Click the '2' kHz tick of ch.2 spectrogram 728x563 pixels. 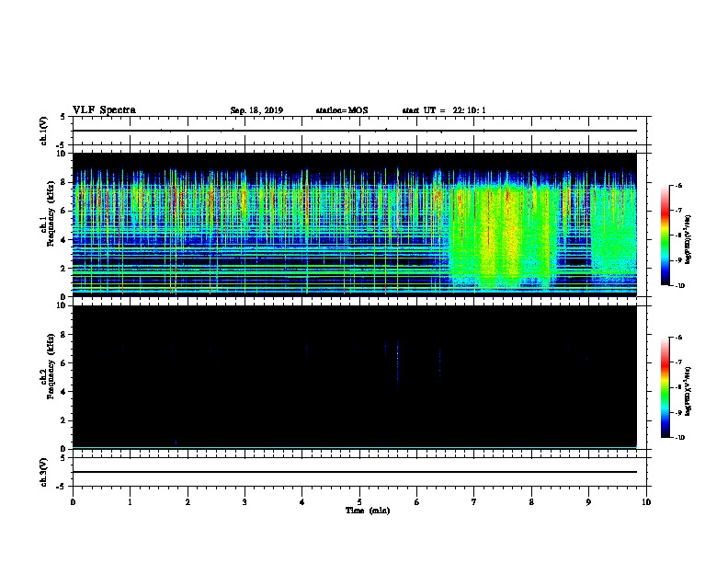pyautogui.click(x=64, y=420)
